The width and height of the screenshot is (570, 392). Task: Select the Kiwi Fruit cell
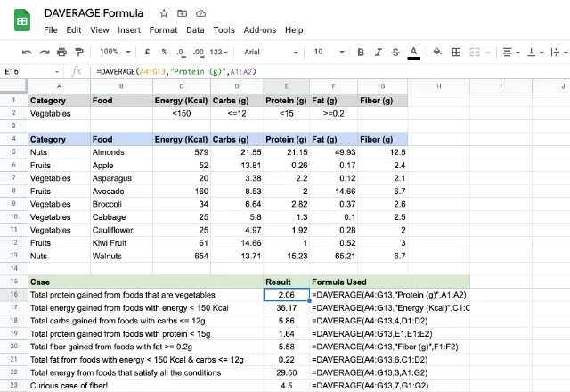[x=121, y=243]
